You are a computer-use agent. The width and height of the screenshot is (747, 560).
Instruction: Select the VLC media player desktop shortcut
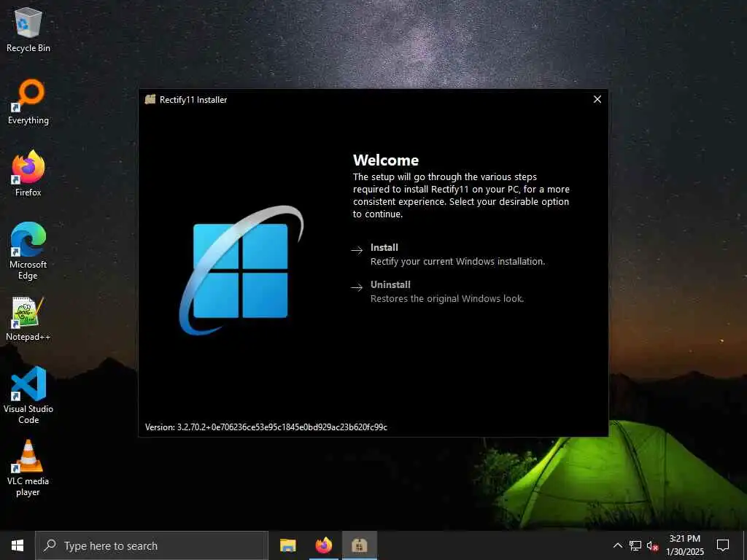pos(28,469)
